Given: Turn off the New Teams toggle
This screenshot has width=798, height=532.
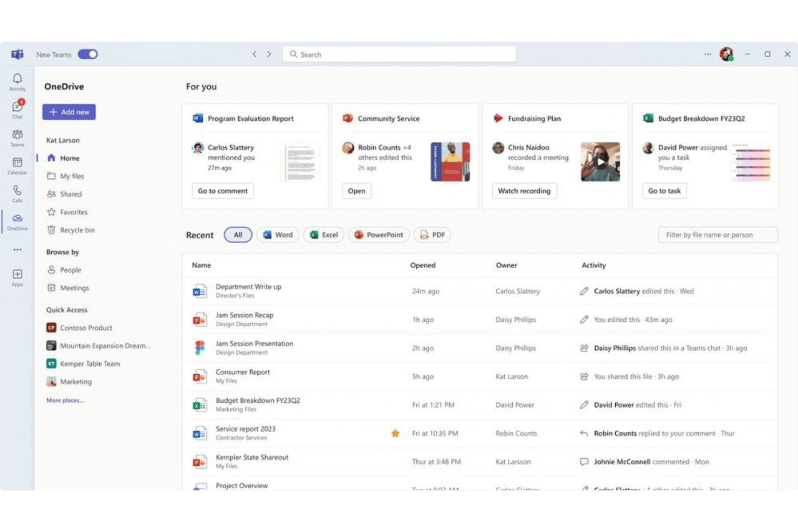Looking at the screenshot, I should click(x=87, y=54).
